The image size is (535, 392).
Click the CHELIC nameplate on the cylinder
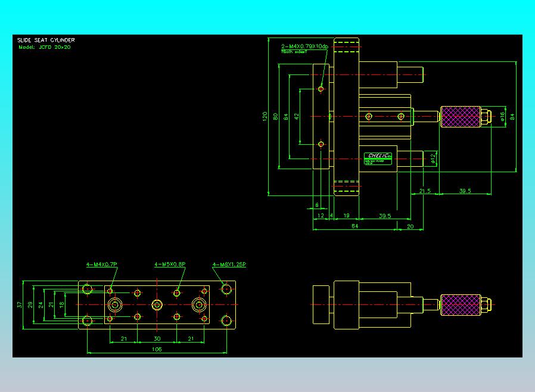tap(378, 158)
